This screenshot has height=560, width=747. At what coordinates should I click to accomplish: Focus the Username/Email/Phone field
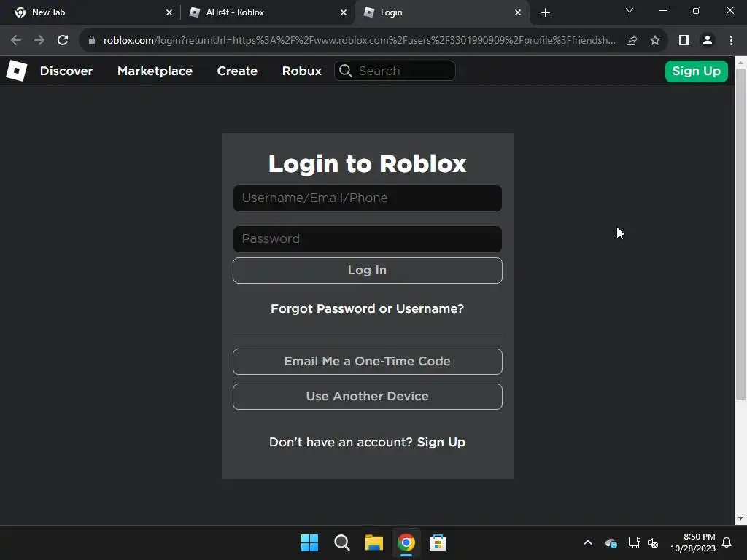pos(368,198)
